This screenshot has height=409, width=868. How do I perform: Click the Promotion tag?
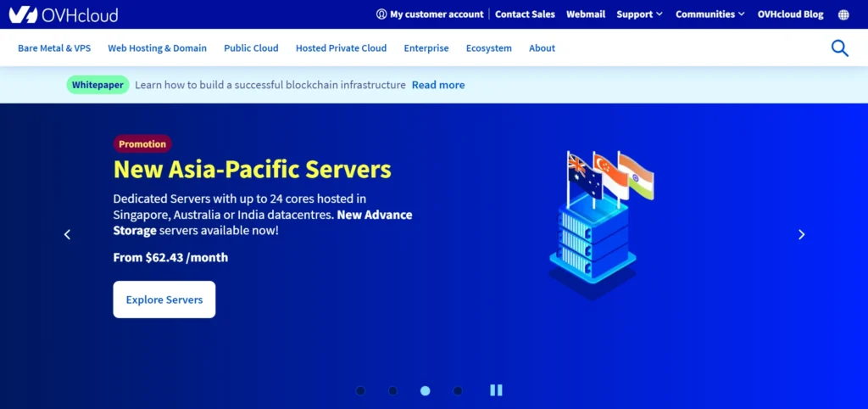pyautogui.click(x=142, y=144)
